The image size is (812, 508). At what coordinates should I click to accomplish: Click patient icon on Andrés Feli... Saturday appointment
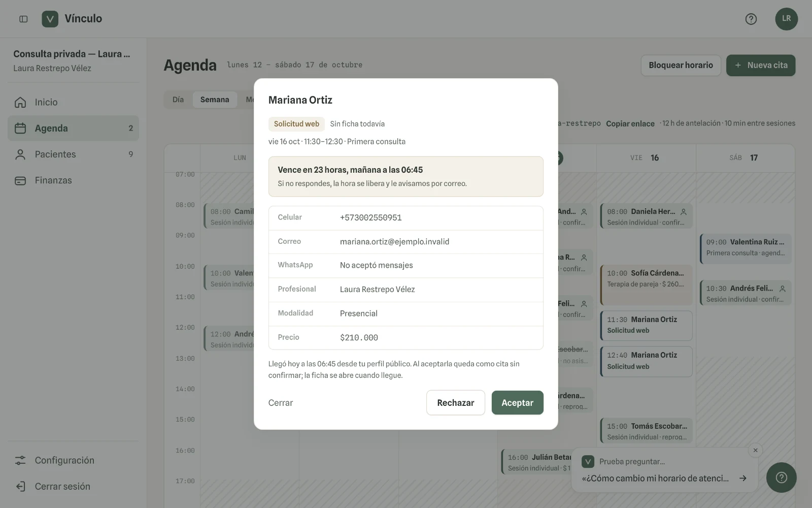tap(783, 289)
